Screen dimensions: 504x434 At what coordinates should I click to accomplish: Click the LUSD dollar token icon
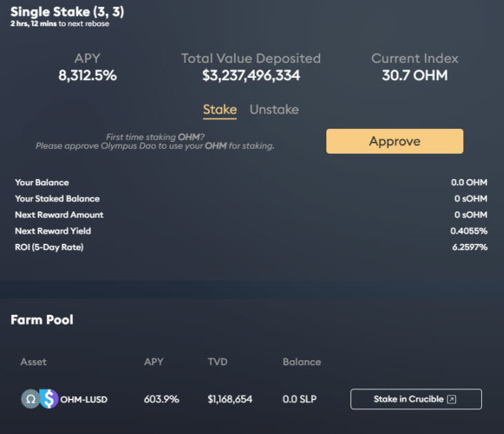click(x=48, y=399)
